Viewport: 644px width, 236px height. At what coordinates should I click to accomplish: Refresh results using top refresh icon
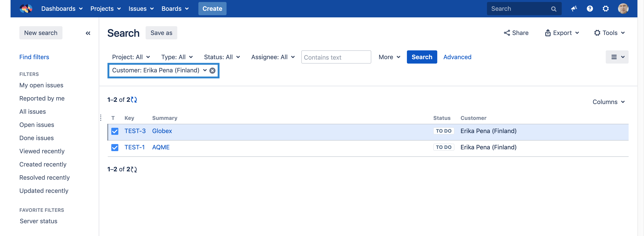click(134, 100)
